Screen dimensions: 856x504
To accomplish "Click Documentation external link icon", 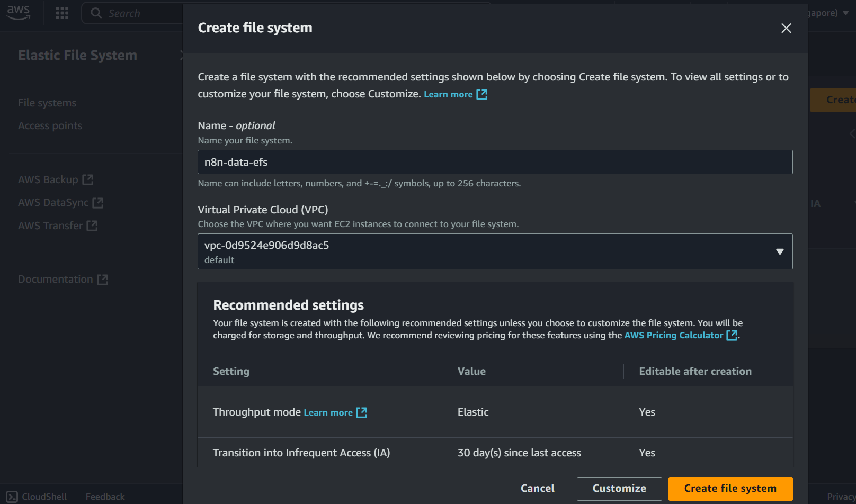I will (x=103, y=280).
